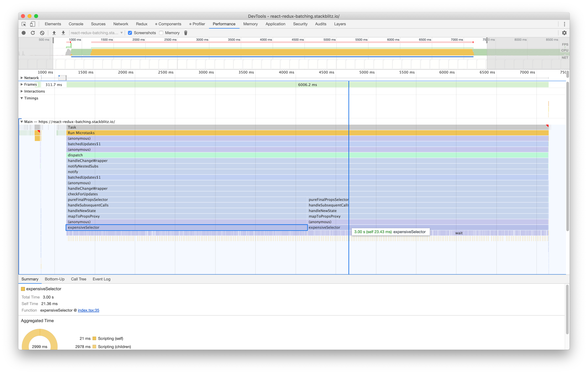Load a saved performance profile
The image size is (588, 374).
(54, 33)
